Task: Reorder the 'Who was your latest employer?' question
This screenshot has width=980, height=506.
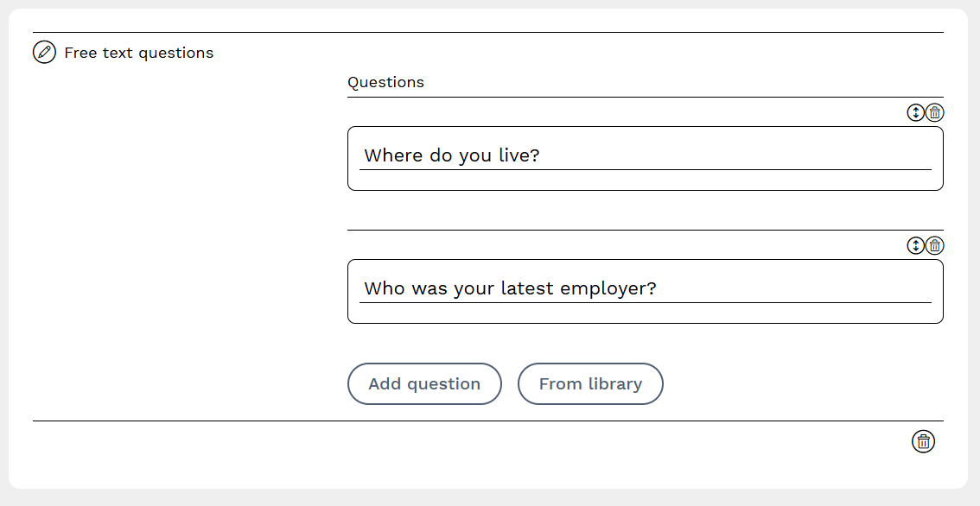Action: pyautogui.click(x=915, y=246)
